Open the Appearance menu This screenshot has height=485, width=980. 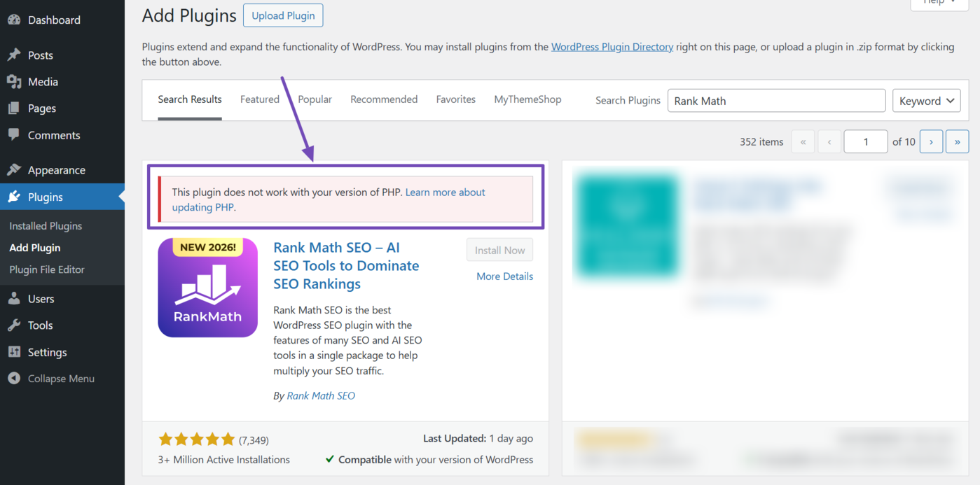[x=62, y=170]
